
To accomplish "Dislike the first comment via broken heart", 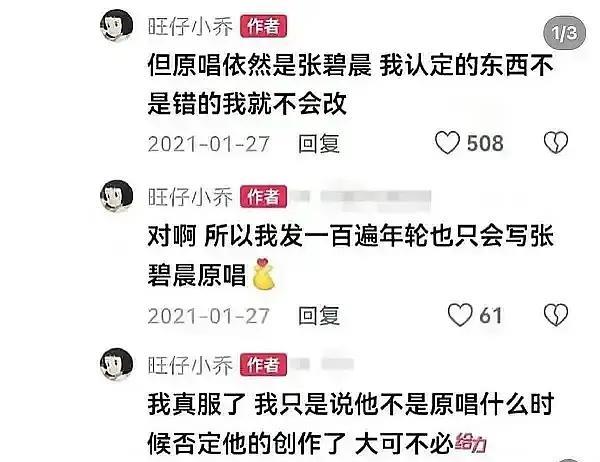I will pyautogui.click(x=556, y=143).
